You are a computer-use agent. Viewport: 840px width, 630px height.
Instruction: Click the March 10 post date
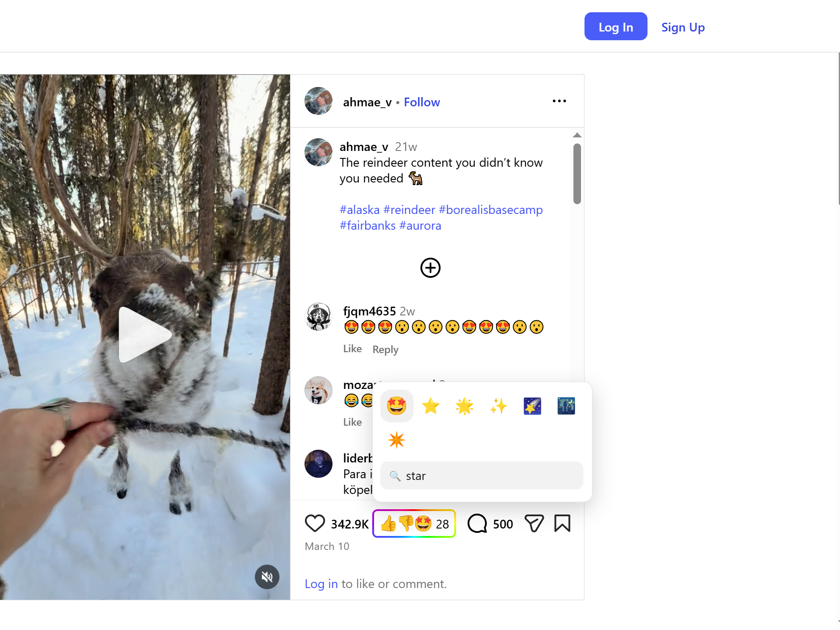(x=327, y=546)
